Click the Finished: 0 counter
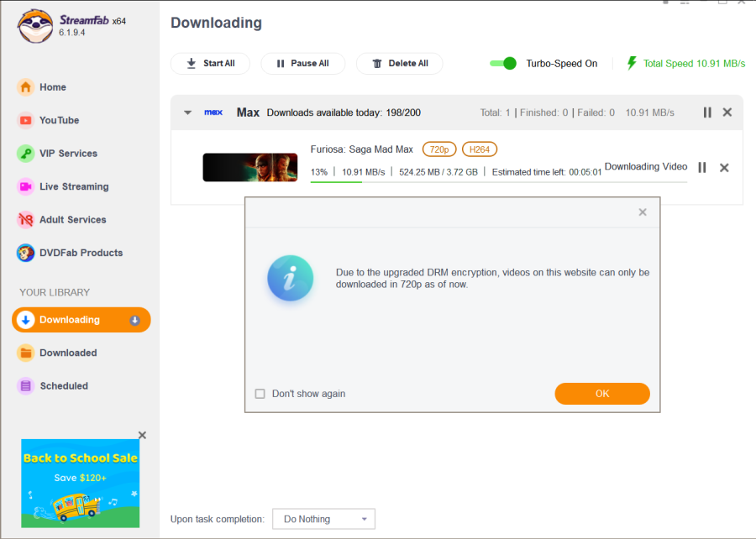 [x=543, y=113]
